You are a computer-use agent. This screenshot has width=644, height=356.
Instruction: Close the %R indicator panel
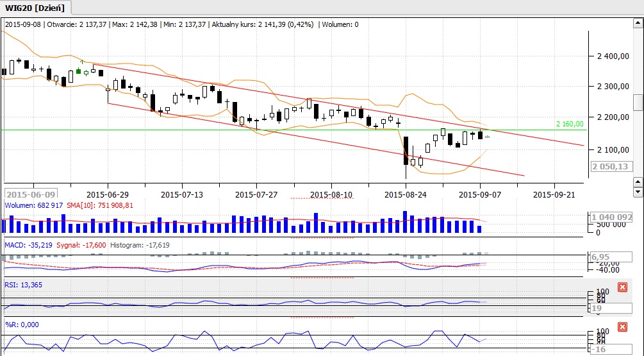pyautogui.click(x=622, y=326)
